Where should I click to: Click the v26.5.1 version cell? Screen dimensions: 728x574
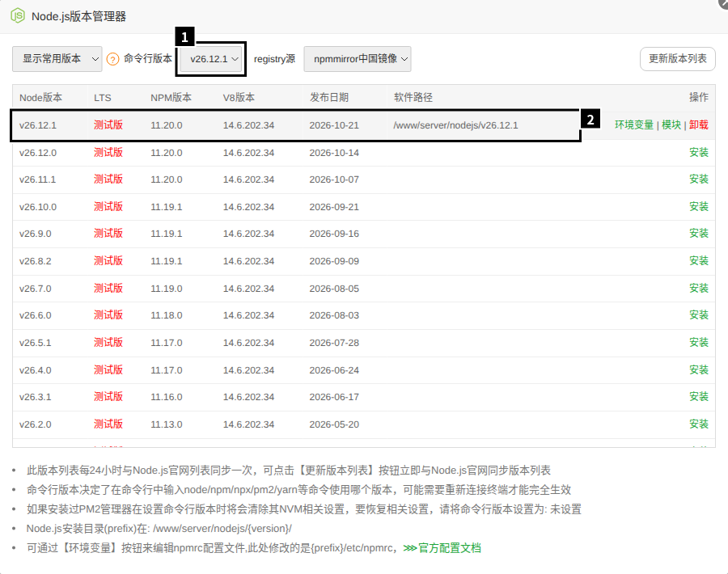pos(36,343)
